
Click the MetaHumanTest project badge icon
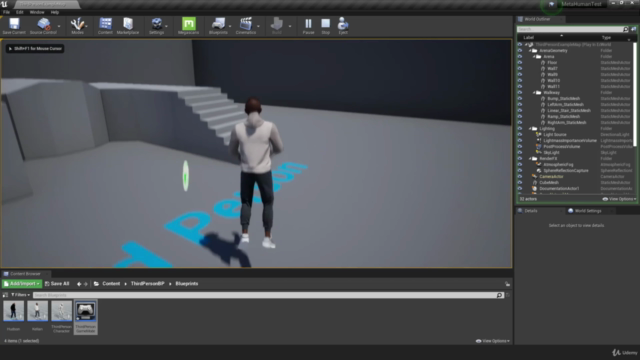[551, 4]
